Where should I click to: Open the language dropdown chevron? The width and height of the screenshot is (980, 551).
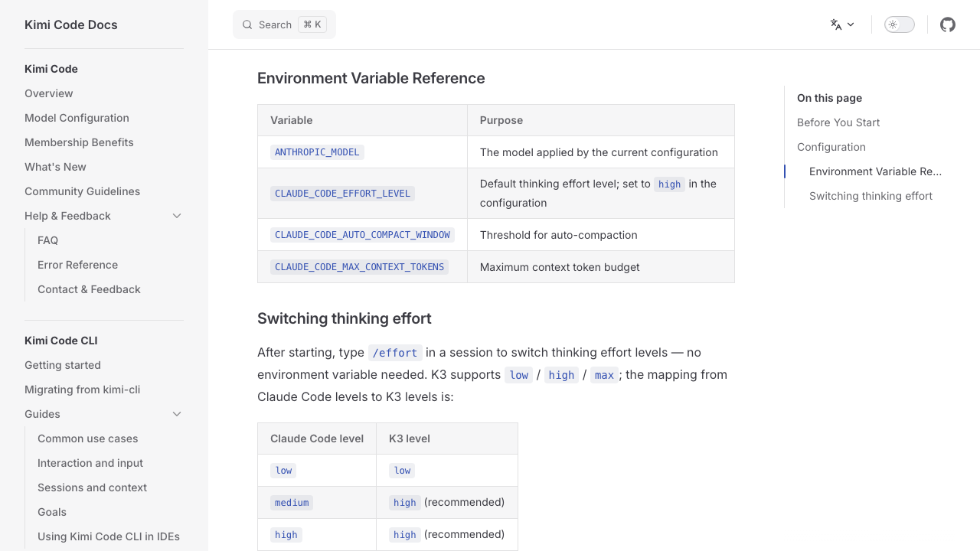pos(851,24)
